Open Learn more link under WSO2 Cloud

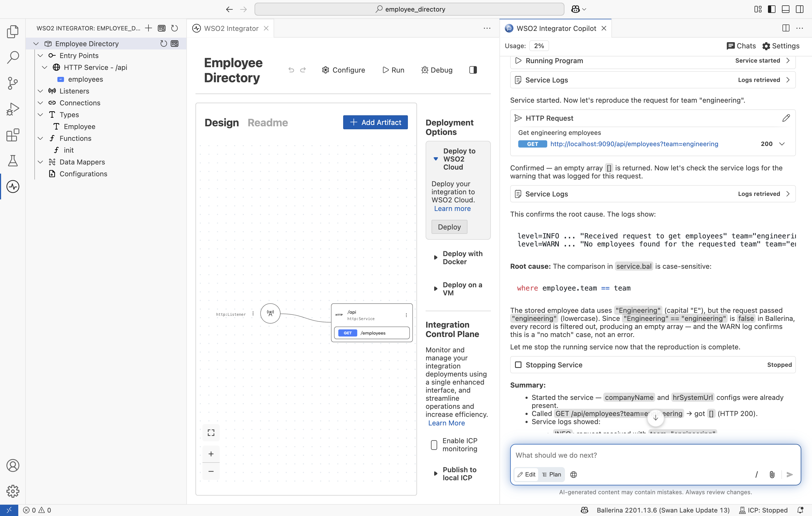click(x=452, y=209)
